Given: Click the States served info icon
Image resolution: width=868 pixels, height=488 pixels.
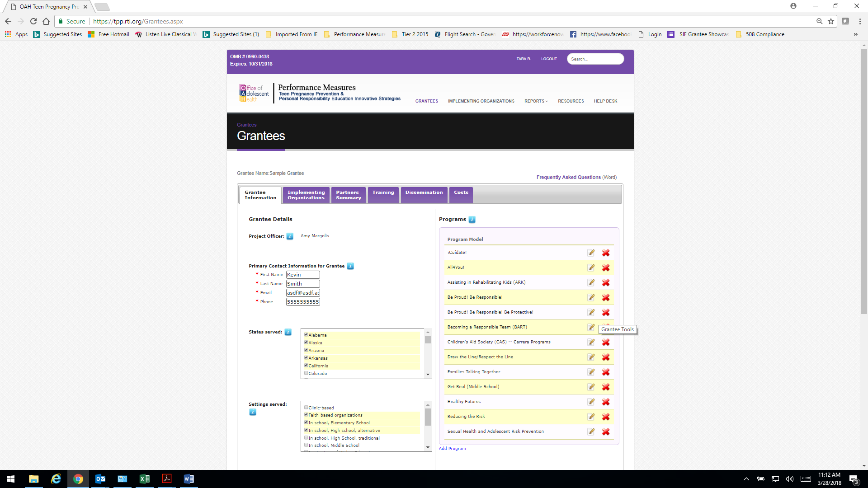Looking at the screenshot, I should pyautogui.click(x=288, y=332).
